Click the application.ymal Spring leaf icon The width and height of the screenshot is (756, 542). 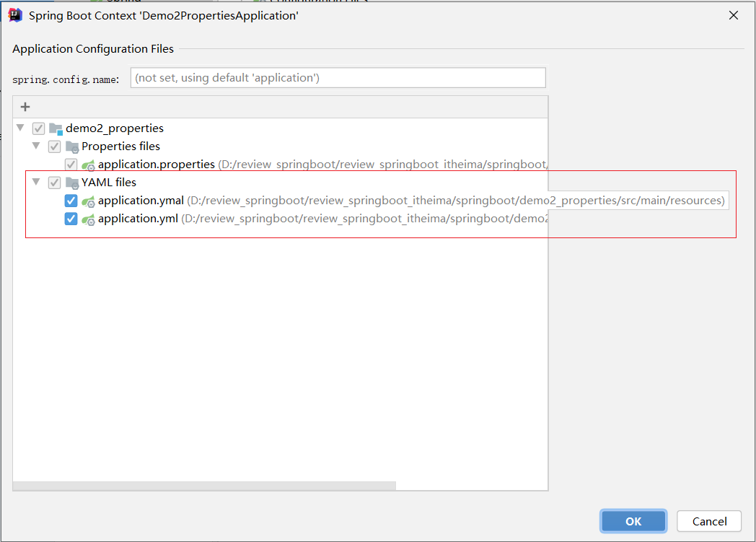click(x=88, y=201)
